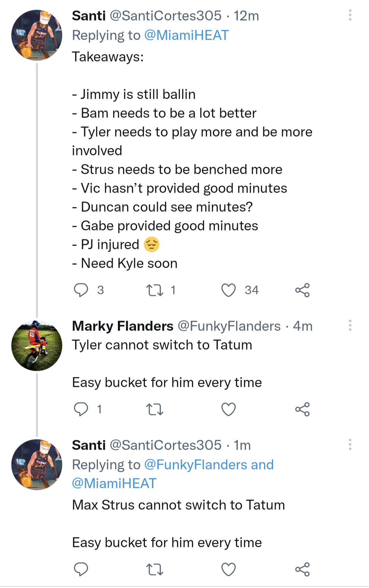Like Santi's Takeaways tweet with 34 likes
This screenshot has width=369, height=588.
[x=229, y=290]
